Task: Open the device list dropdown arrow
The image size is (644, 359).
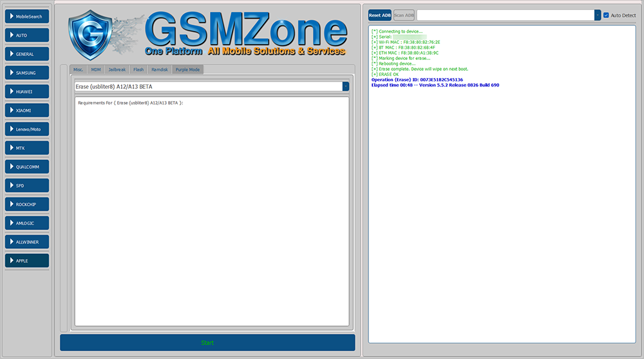Action: pos(598,15)
